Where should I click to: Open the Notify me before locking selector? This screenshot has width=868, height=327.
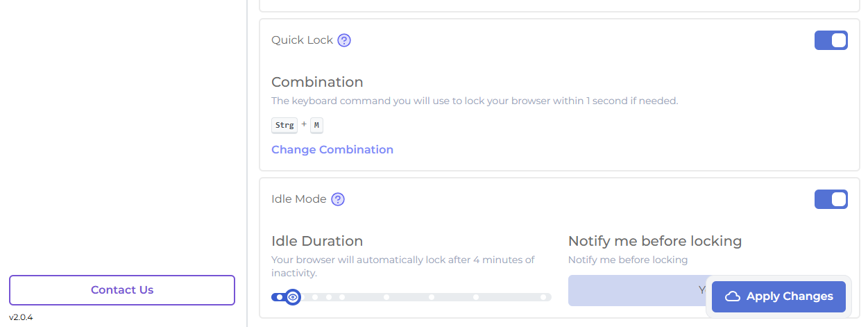pos(636,290)
